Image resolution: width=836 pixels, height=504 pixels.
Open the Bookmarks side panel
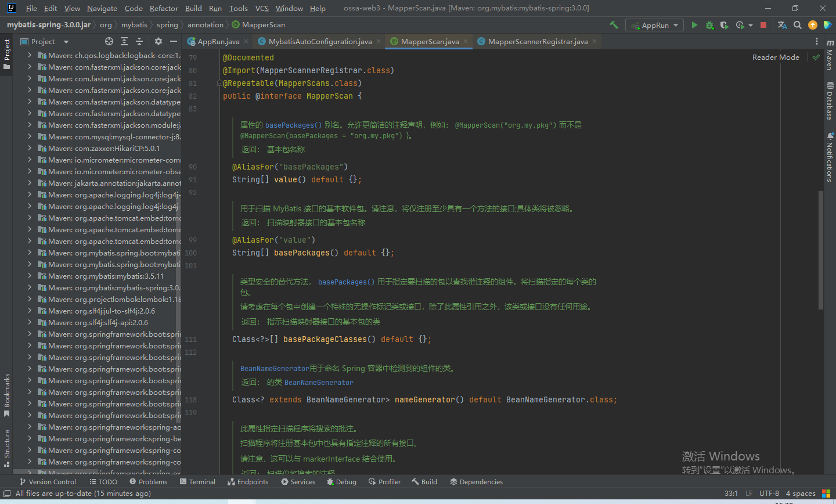(7, 395)
